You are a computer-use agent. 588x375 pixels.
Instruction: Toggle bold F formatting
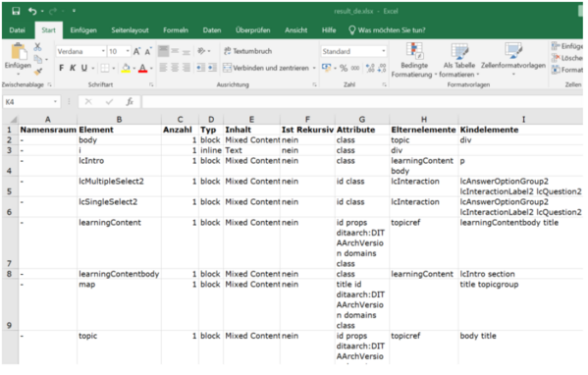(62, 68)
